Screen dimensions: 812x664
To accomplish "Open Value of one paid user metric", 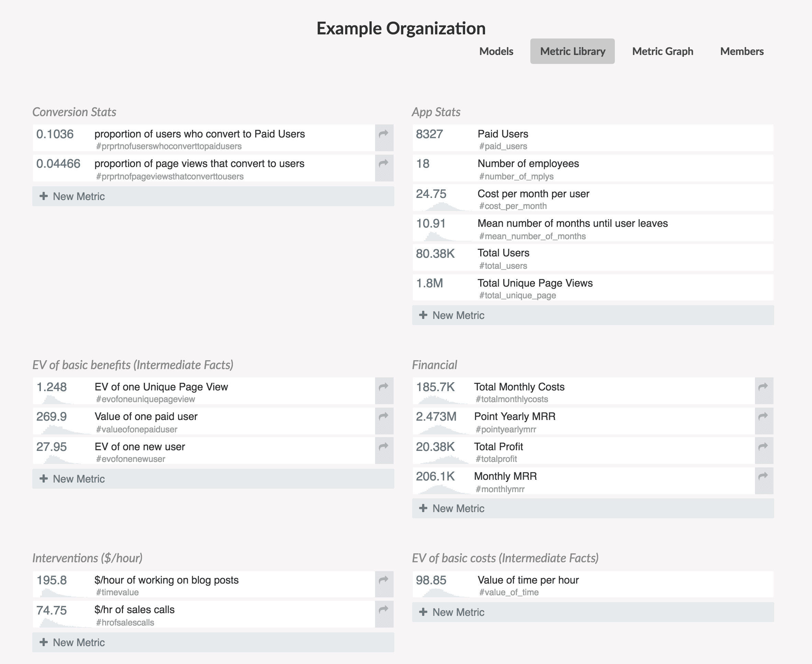I will tap(204, 421).
